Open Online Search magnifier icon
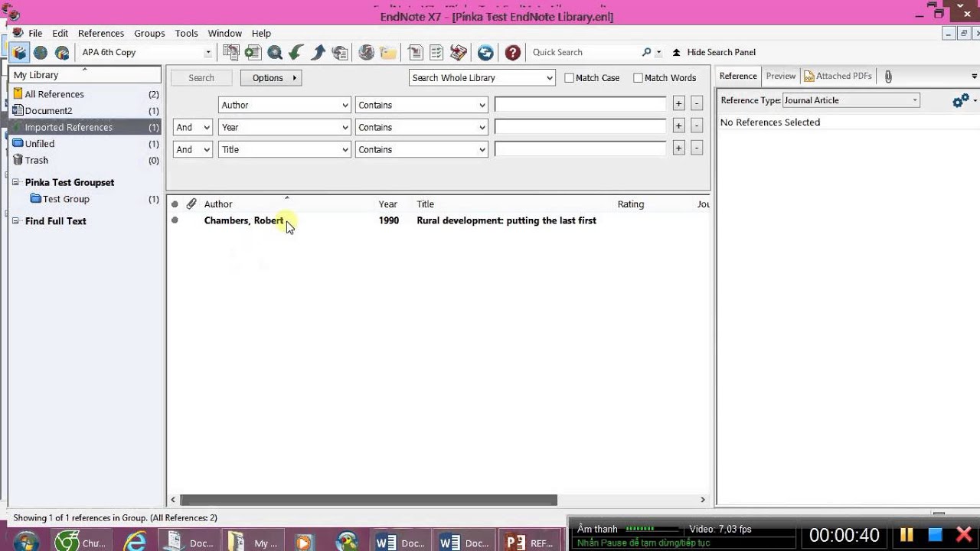Image resolution: width=980 pixels, height=551 pixels. click(275, 52)
